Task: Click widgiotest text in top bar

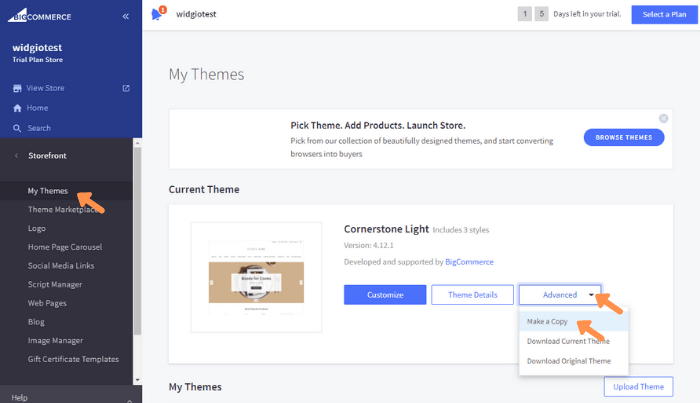Action: point(196,14)
